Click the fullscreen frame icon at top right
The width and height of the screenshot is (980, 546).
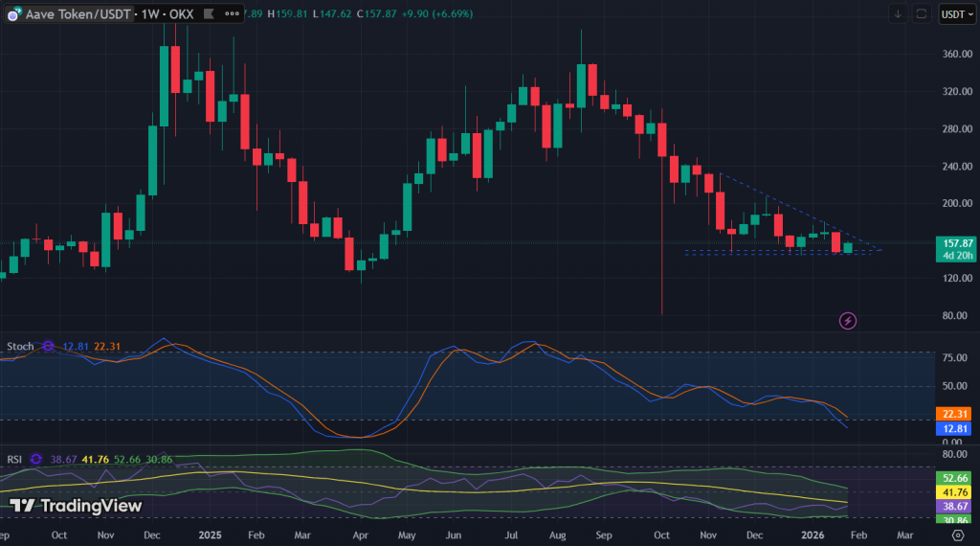coord(922,13)
